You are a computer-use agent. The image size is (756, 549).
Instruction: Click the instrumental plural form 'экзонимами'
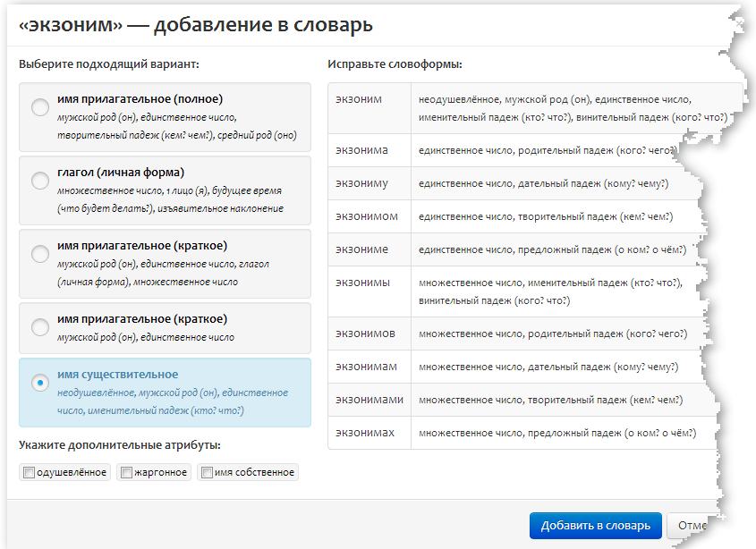[369, 399]
